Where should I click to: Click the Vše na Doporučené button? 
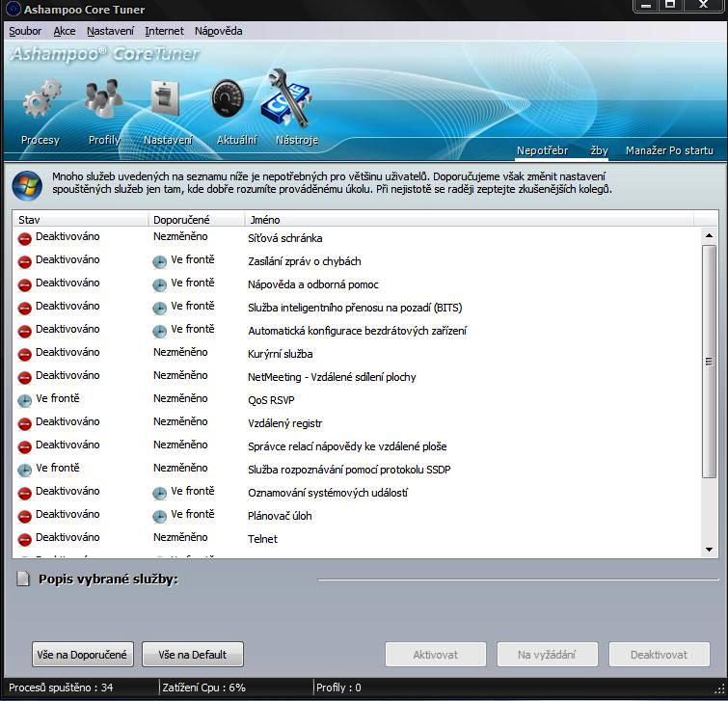(x=83, y=655)
